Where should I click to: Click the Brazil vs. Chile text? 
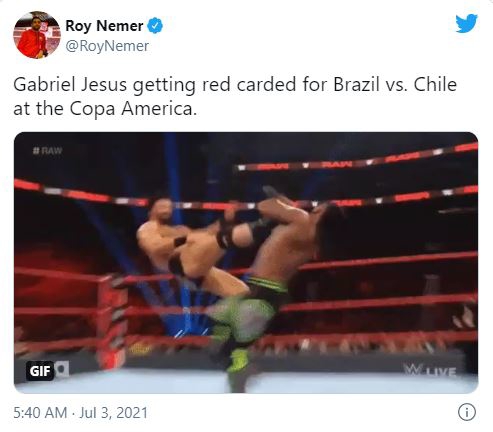click(395, 85)
